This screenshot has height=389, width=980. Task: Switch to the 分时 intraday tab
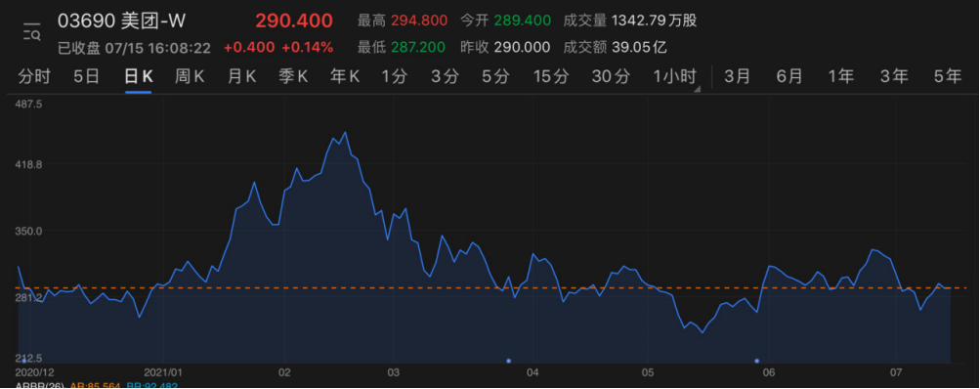(34, 77)
